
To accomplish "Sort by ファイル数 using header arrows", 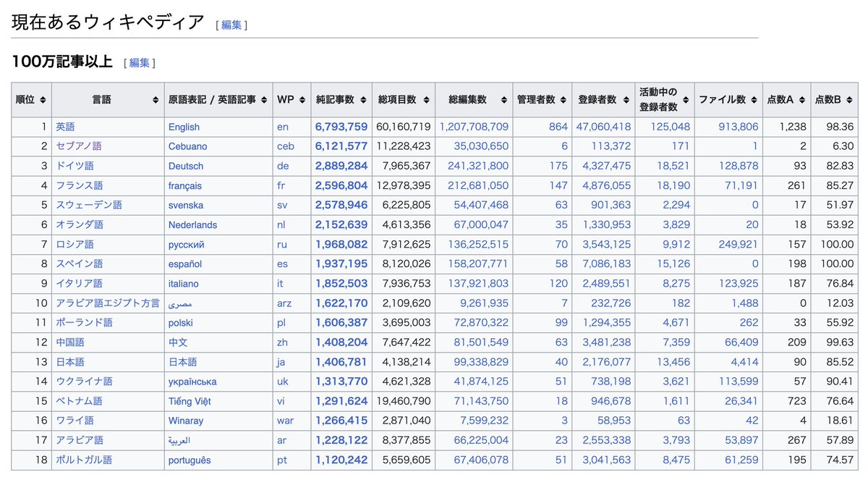I will (x=754, y=100).
